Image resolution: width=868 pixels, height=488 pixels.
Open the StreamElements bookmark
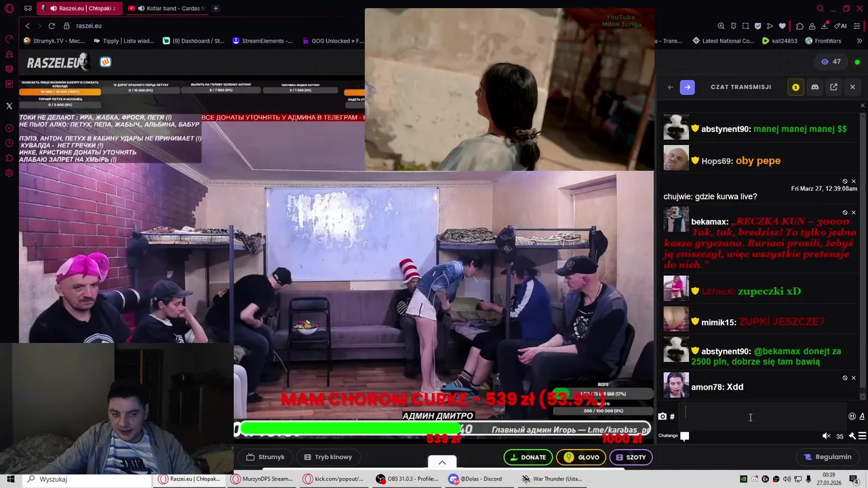(x=262, y=41)
